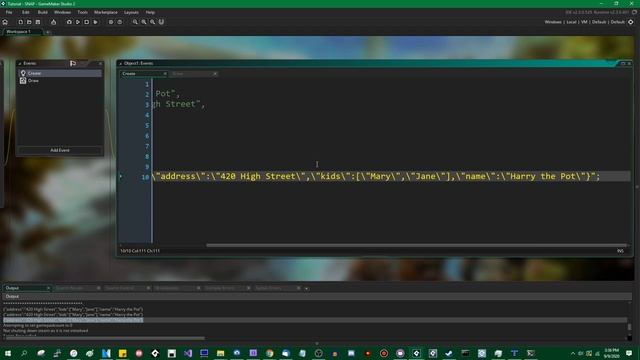Close the Output tab

[48, 288]
